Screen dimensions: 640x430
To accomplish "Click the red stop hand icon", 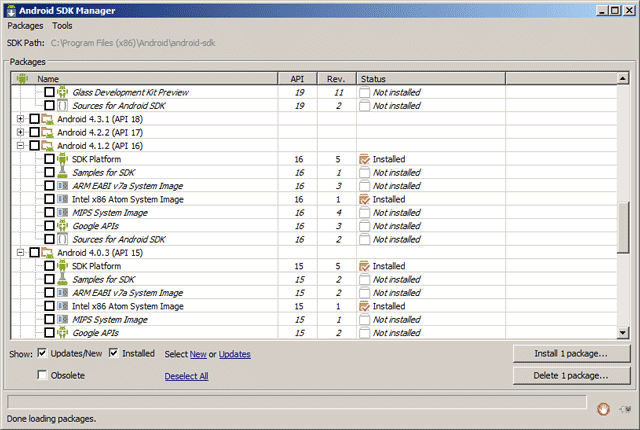I will 603,408.
